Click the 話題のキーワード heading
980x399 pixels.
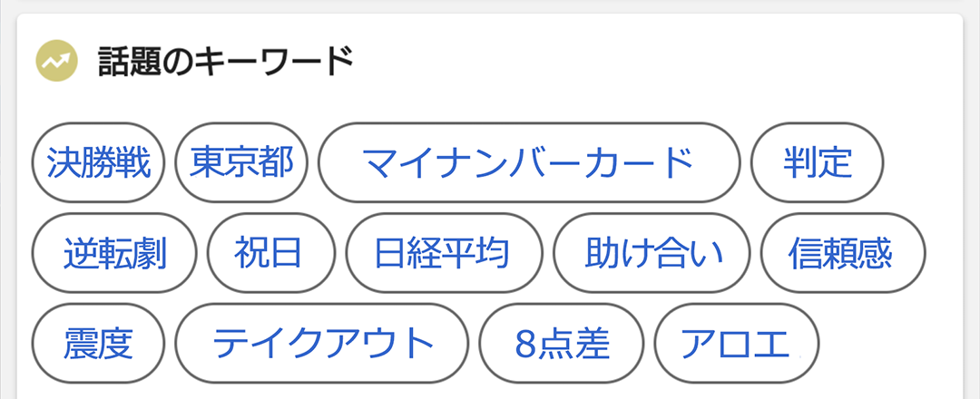tap(226, 61)
